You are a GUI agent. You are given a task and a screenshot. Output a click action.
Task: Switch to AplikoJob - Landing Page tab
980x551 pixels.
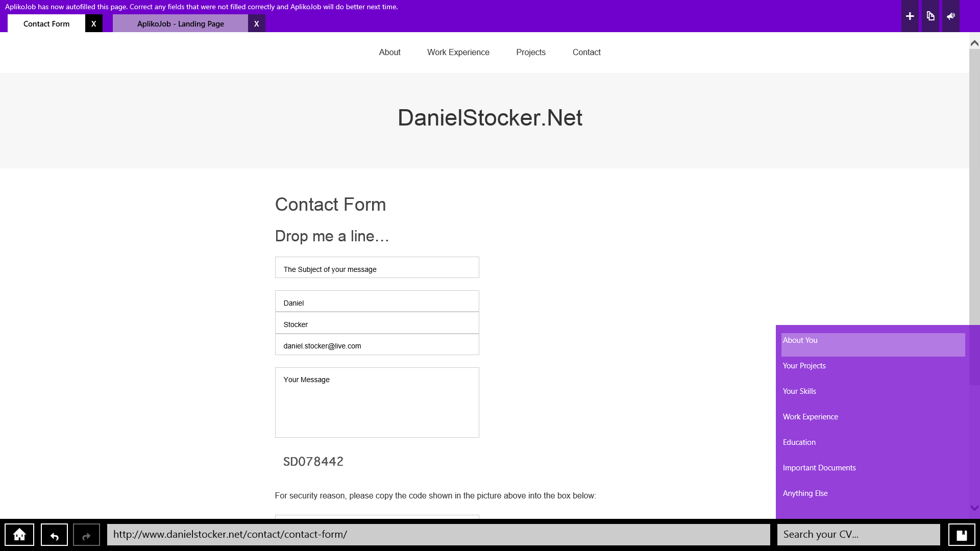click(180, 23)
